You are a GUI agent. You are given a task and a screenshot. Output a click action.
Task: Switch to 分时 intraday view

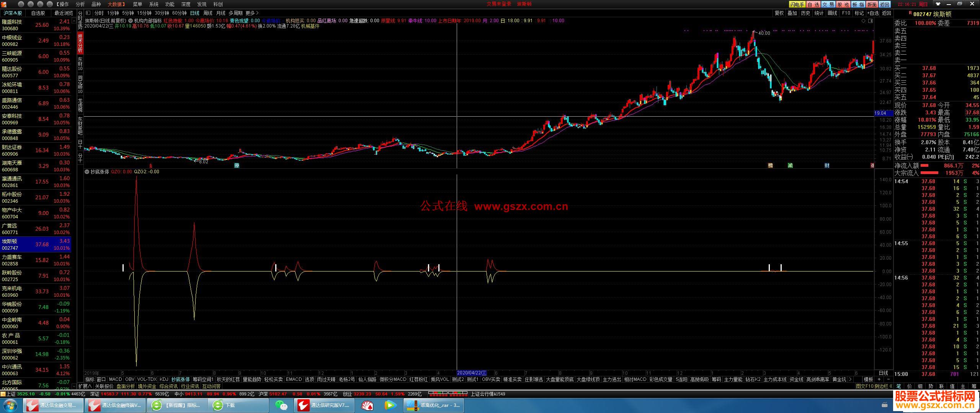(x=99, y=13)
